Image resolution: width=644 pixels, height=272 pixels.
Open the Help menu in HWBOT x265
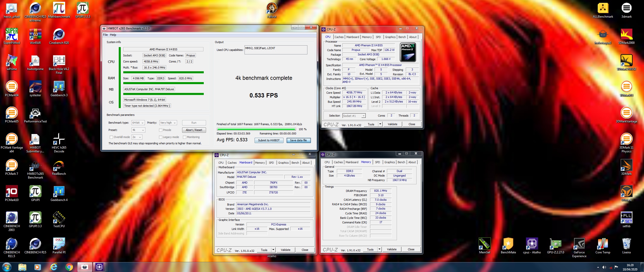coord(113,35)
